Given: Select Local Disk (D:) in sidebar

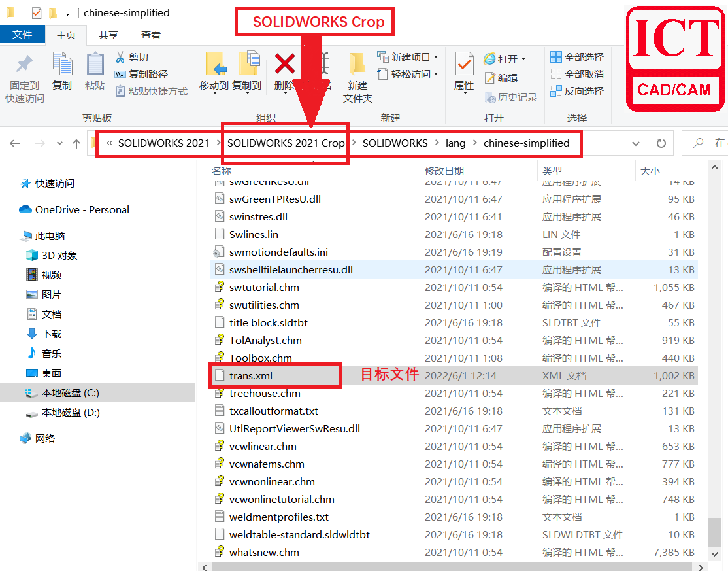Looking at the screenshot, I should (x=63, y=413).
